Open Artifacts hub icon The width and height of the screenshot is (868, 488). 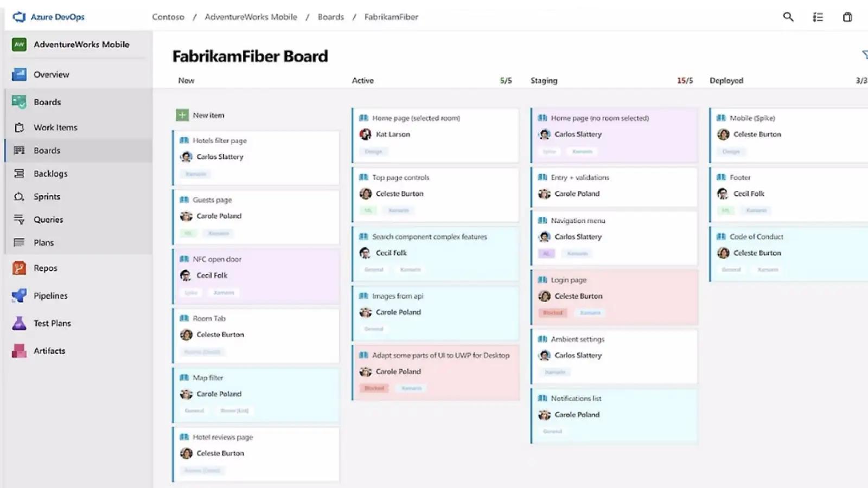(19, 351)
